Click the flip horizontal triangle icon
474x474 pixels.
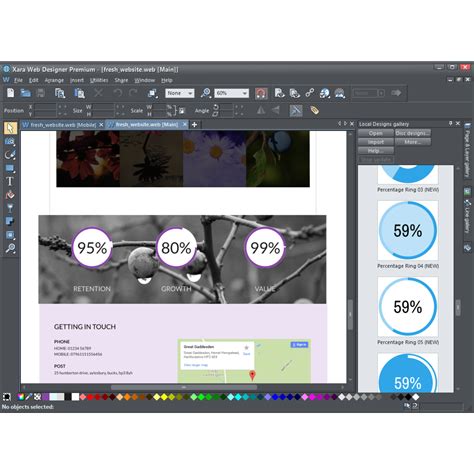pyautogui.click(x=261, y=110)
